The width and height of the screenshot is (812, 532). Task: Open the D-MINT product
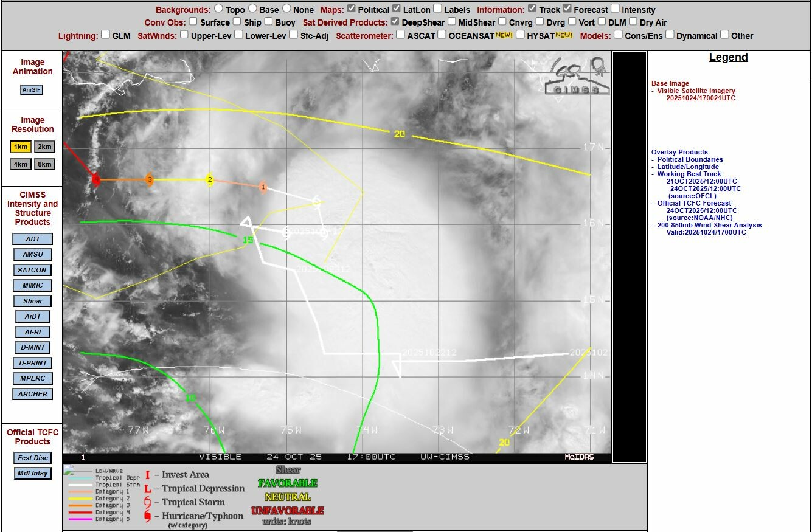[x=33, y=347]
